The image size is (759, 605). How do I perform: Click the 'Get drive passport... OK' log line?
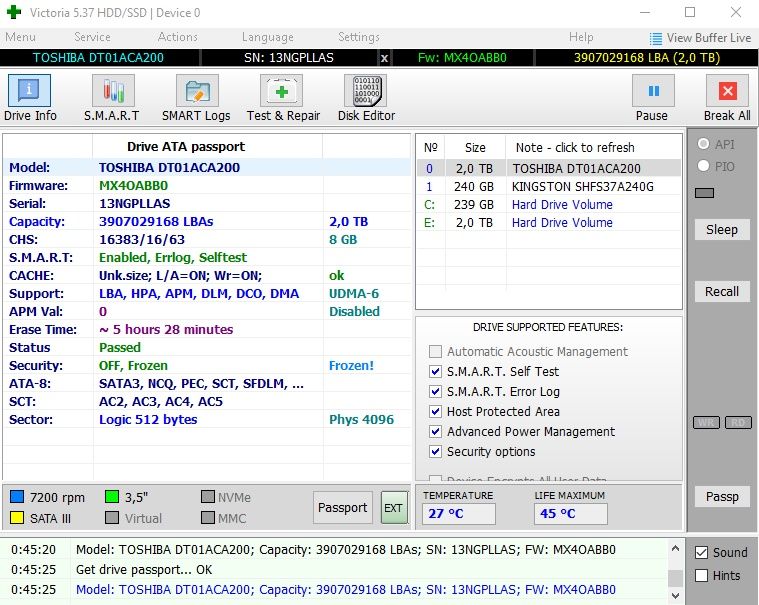click(144, 570)
